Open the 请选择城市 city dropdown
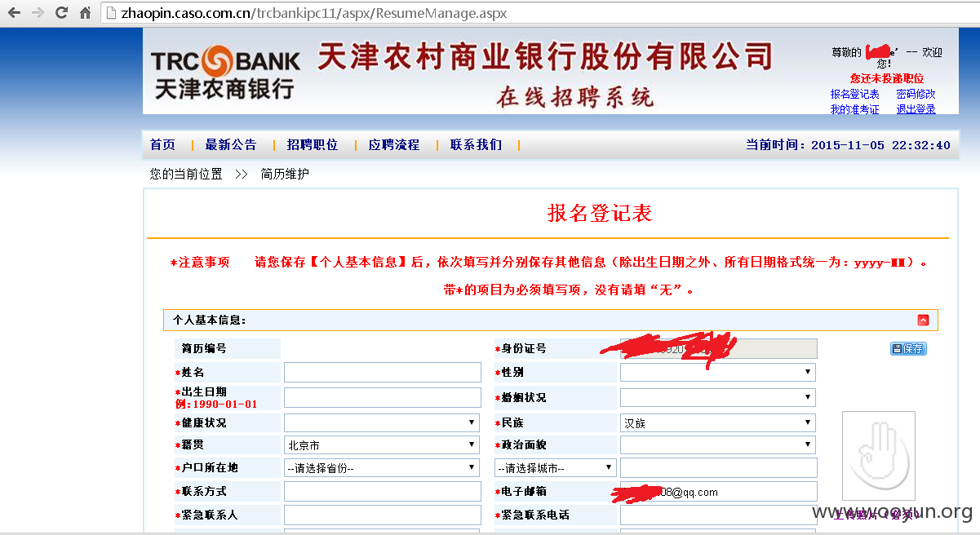 pos(556,468)
